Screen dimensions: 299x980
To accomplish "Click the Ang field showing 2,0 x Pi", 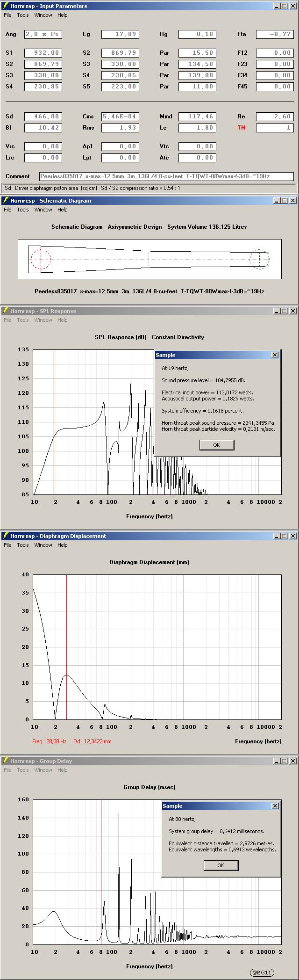I will [x=43, y=34].
